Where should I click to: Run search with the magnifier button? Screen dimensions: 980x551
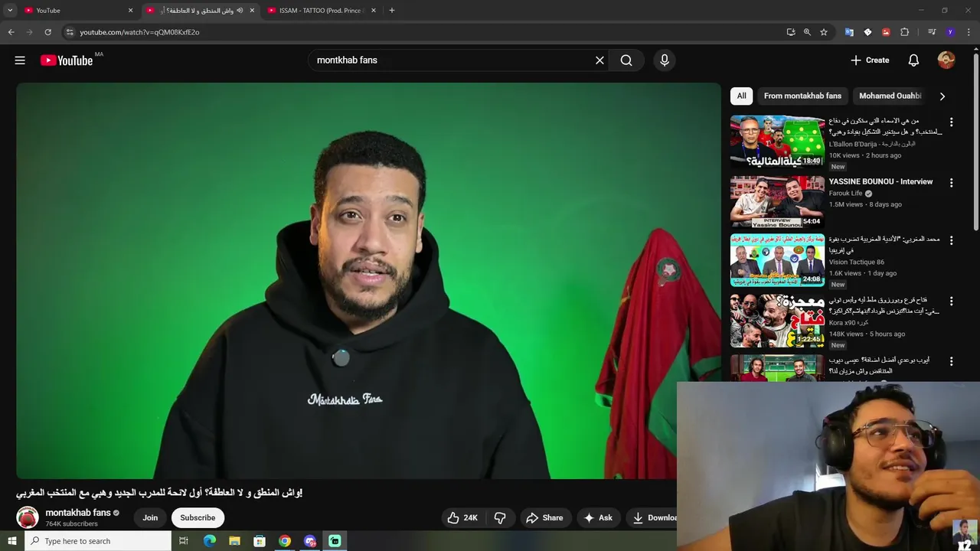pos(626,60)
